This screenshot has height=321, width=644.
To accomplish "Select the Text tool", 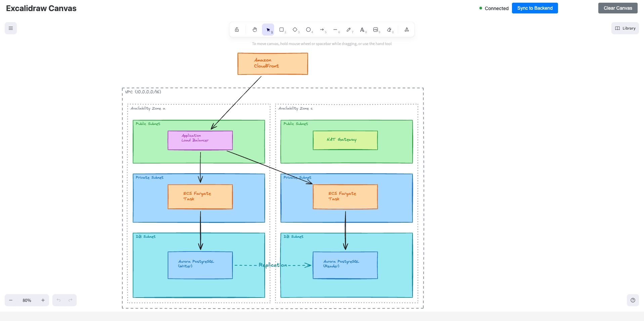I will point(362,30).
